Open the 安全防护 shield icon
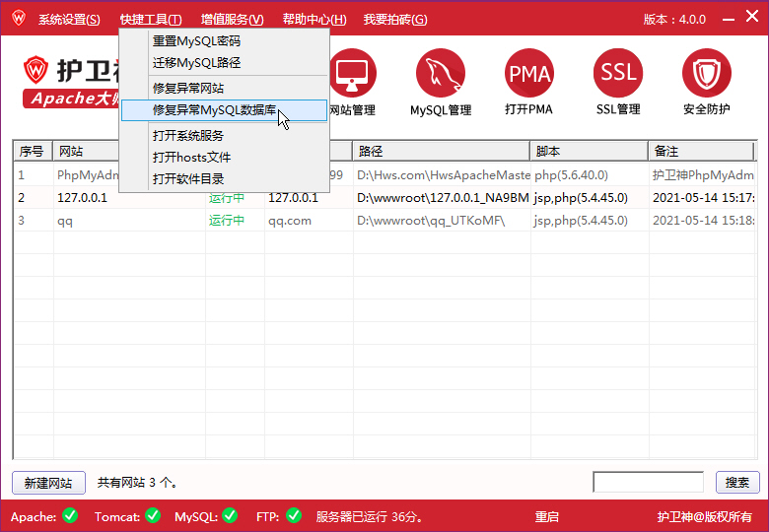The image size is (769, 532). (x=706, y=74)
